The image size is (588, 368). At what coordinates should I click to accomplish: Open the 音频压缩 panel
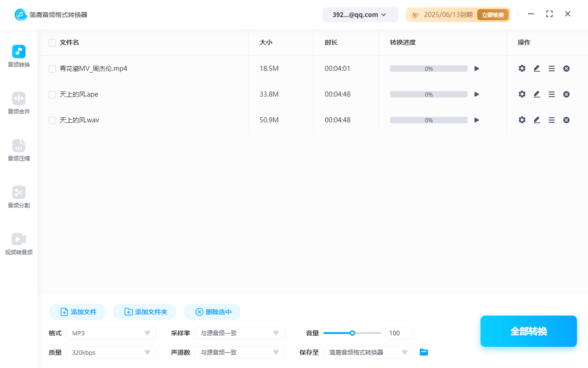coord(18,150)
